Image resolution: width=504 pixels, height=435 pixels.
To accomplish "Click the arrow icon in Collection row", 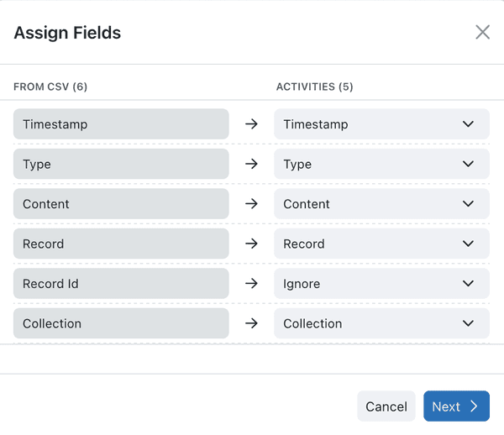I will pyautogui.click(x=251, y=322).
